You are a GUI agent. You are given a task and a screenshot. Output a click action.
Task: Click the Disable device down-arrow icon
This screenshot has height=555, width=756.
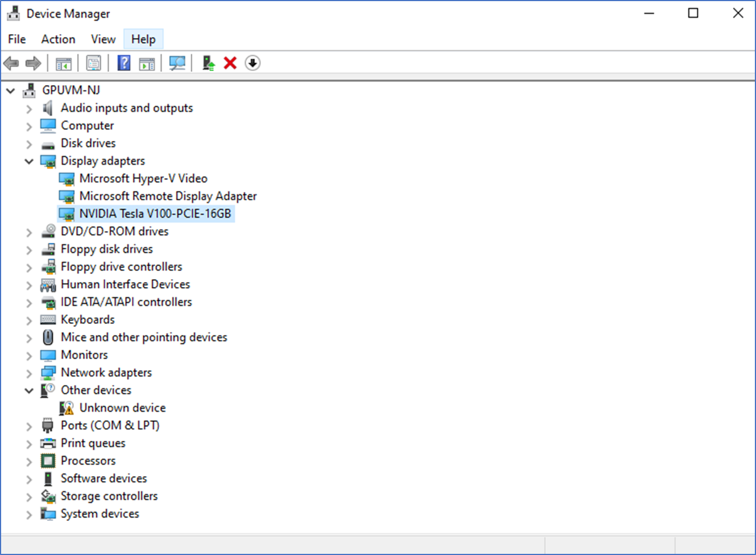coord(253,63)
